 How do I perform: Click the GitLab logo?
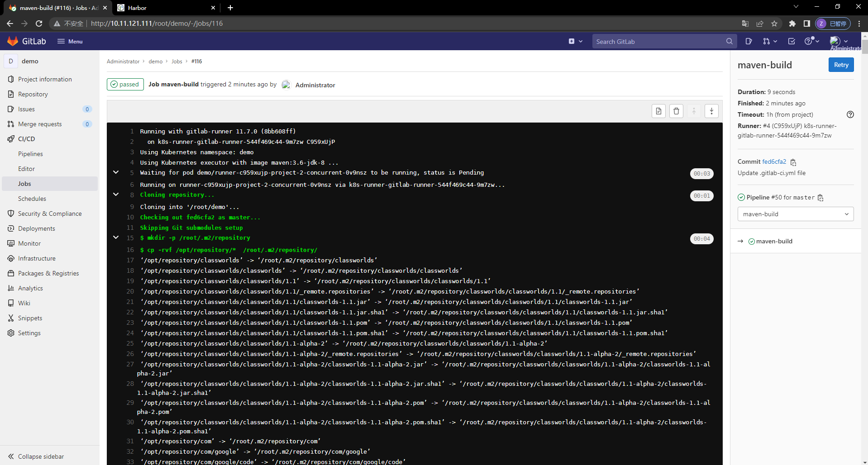click(x=27, y=41)
